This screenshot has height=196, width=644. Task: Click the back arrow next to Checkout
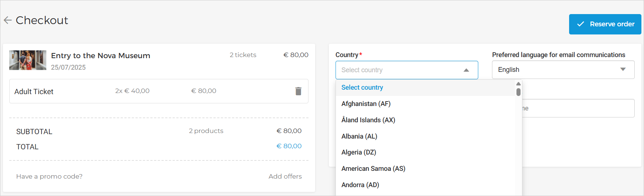pyautogui.click(x=8, y=20)
